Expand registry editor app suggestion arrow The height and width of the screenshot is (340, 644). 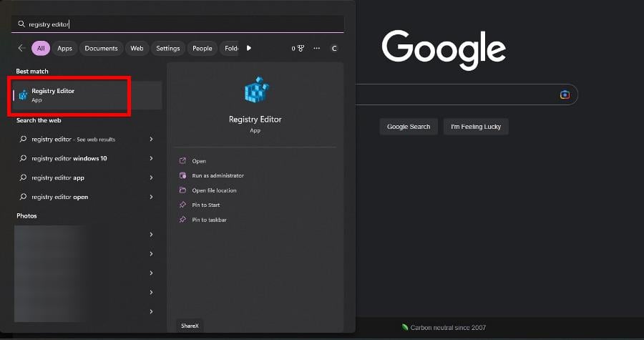(x=151, y=178)
